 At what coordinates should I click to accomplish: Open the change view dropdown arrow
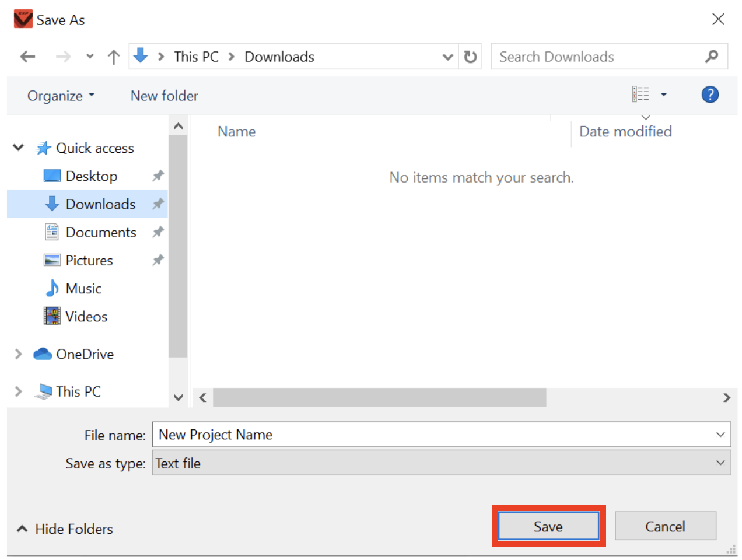pos(663,94)
